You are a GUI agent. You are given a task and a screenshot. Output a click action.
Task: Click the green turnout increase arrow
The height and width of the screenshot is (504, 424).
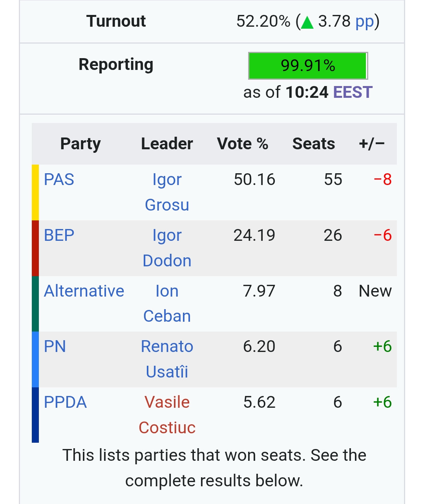pyautogui.click(x=307, y=22)
